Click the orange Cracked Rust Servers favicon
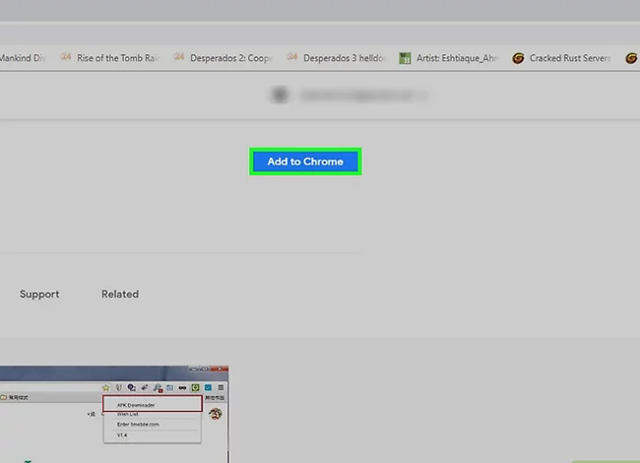 click(x=518, y=58)
